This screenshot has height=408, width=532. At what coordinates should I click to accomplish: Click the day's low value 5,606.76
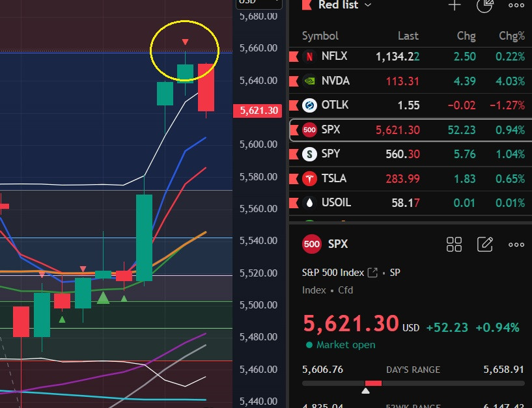point(322,370)
